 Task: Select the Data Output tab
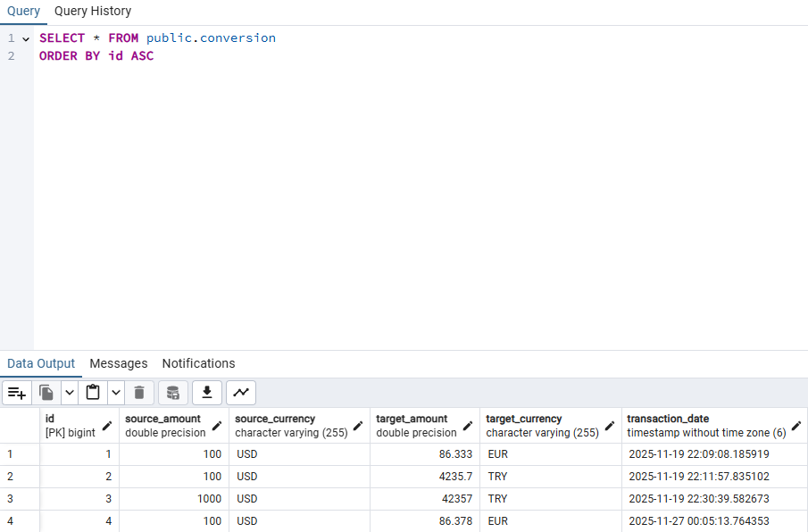[41, 363]
